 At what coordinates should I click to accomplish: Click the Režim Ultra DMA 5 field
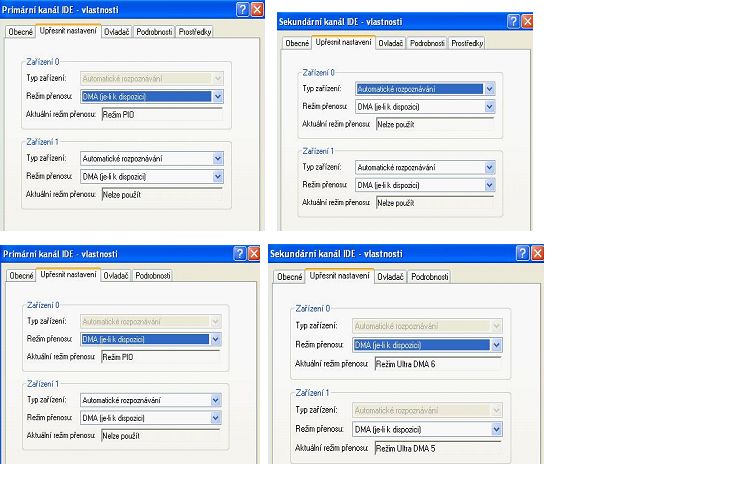click(x=438, y=449)
